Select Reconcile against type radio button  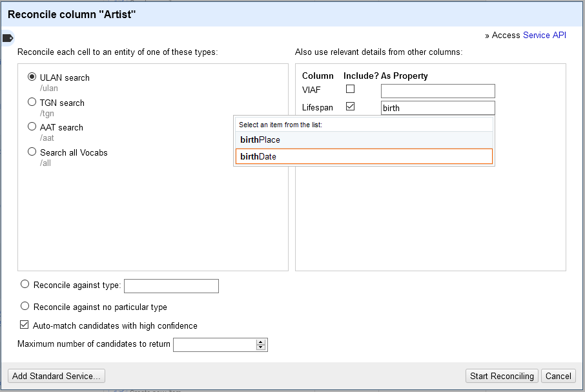25,284
